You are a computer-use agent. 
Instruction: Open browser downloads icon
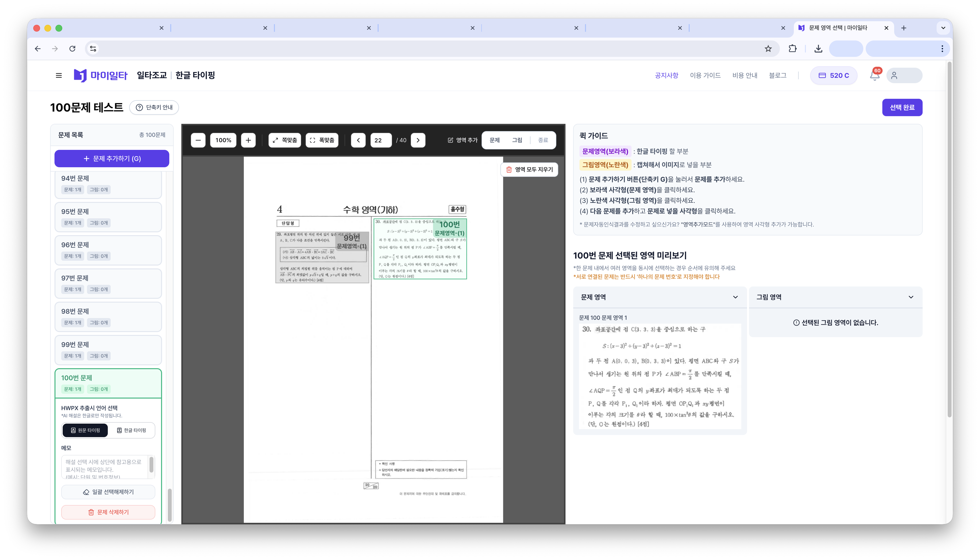818,48
